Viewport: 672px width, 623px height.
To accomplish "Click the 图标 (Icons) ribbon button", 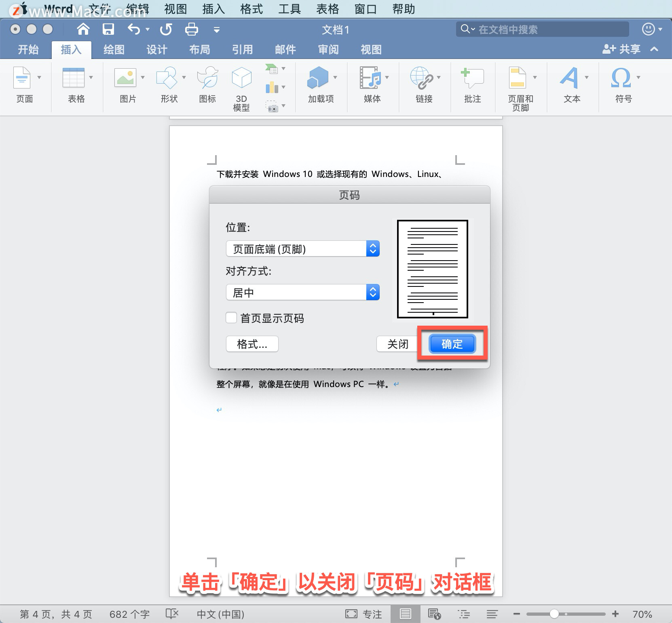I will point(208,78).
